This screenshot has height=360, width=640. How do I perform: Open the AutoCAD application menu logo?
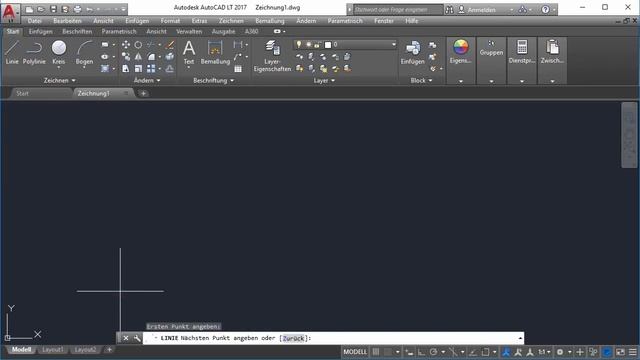tap(10, 12)
